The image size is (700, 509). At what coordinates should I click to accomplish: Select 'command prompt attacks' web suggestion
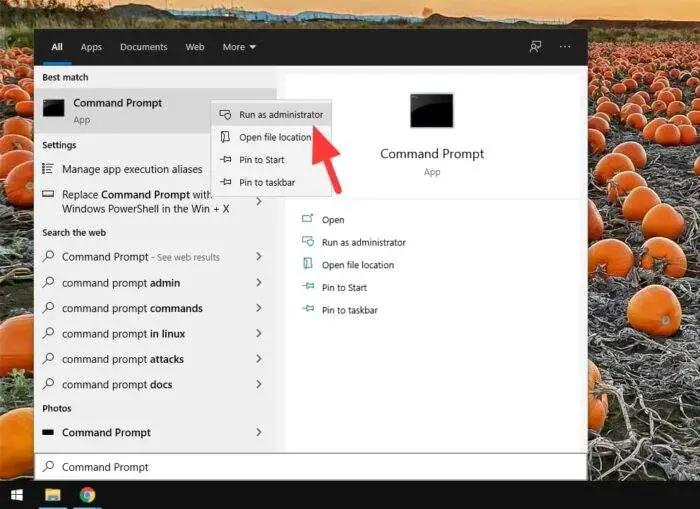tap(155, 359)
